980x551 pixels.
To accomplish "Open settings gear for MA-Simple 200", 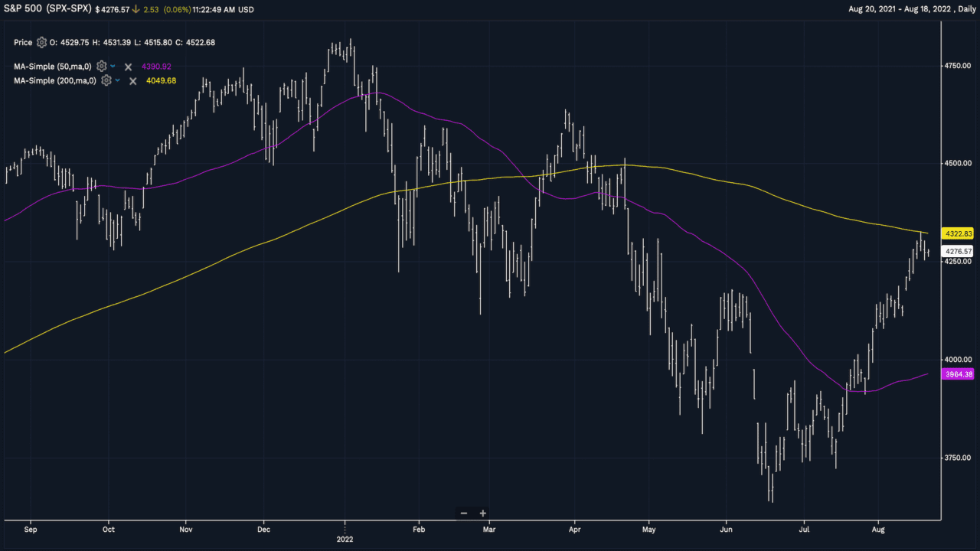I will coord(106,80).
